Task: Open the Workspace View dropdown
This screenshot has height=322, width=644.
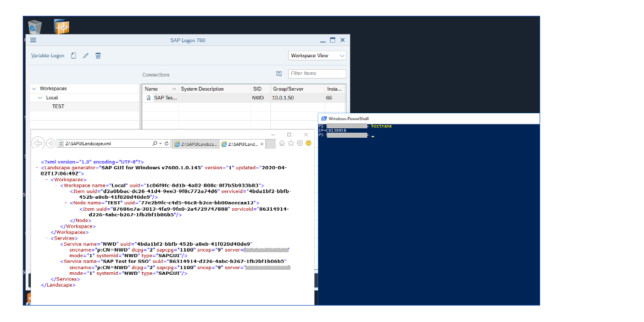Action: click(317, 55)
